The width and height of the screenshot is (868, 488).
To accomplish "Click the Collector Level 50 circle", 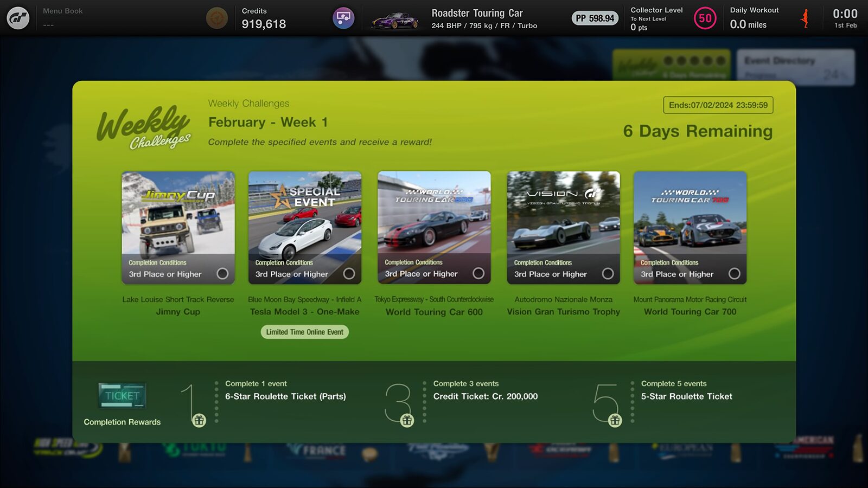I will click(705, 18).
